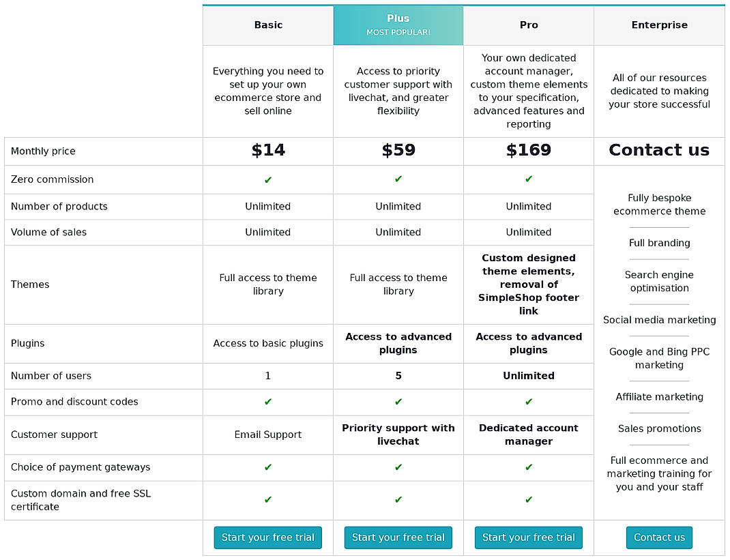The height and width of the screenshot is (560, 730).
Task: Start your free trial for the Basic plan
Action: (267, 537)
